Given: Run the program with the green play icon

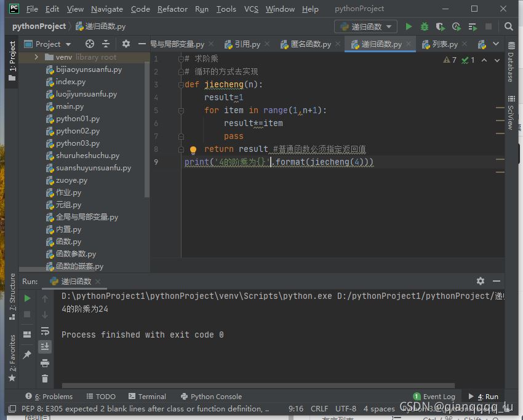Looking at the screenshot, I should pyautogui.click(x=409, y=26).
